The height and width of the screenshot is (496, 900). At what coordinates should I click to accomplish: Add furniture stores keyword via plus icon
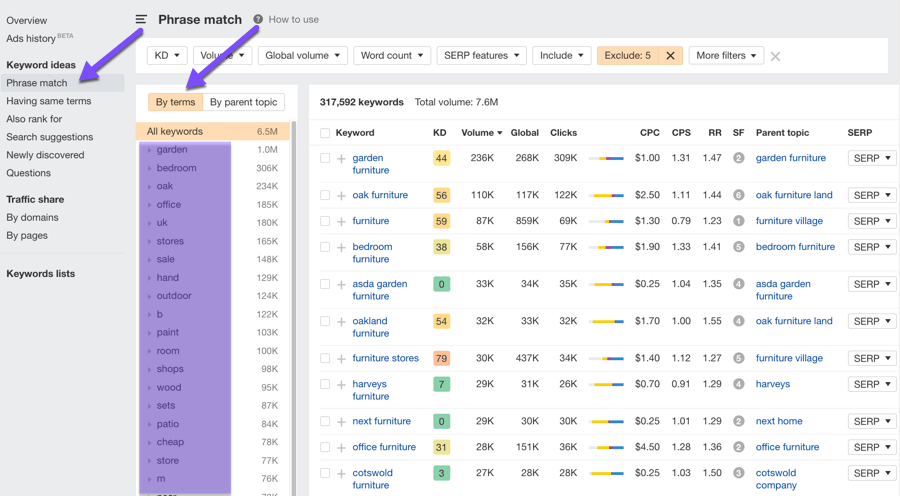341,358
